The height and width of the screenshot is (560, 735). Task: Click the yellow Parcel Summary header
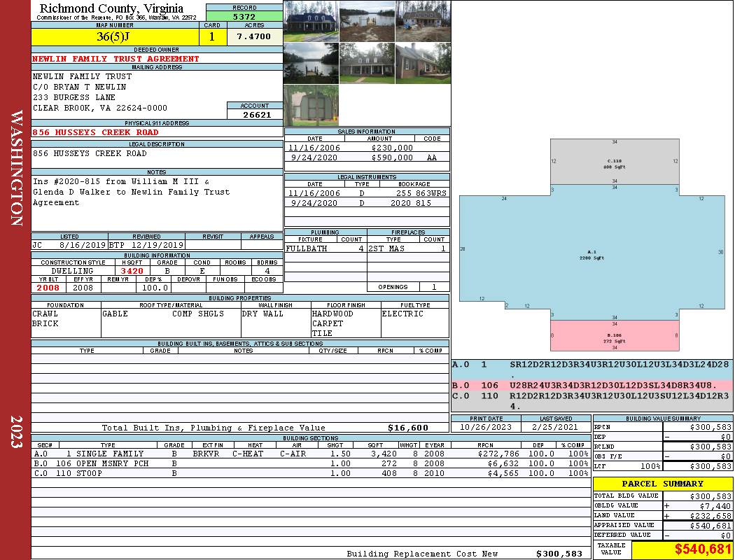point(663,484)
